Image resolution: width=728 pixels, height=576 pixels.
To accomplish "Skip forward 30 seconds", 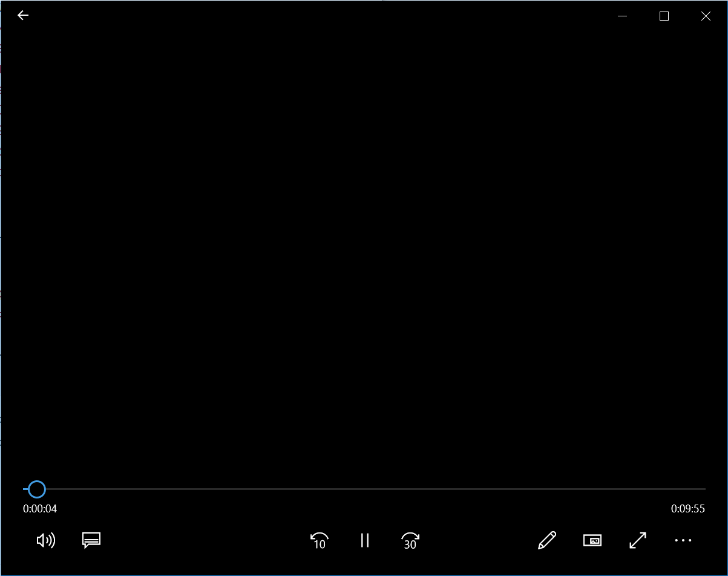I will tap(410, 540).
